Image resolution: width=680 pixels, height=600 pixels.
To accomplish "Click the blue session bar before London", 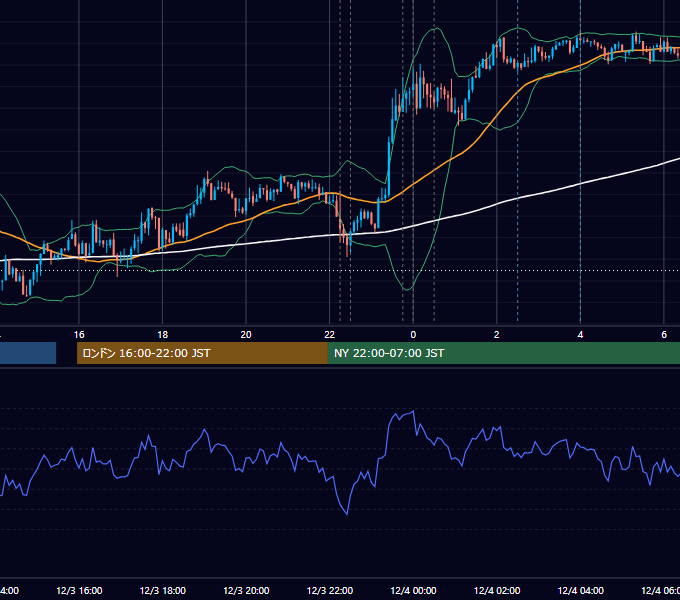I will (x=28, y=353).
